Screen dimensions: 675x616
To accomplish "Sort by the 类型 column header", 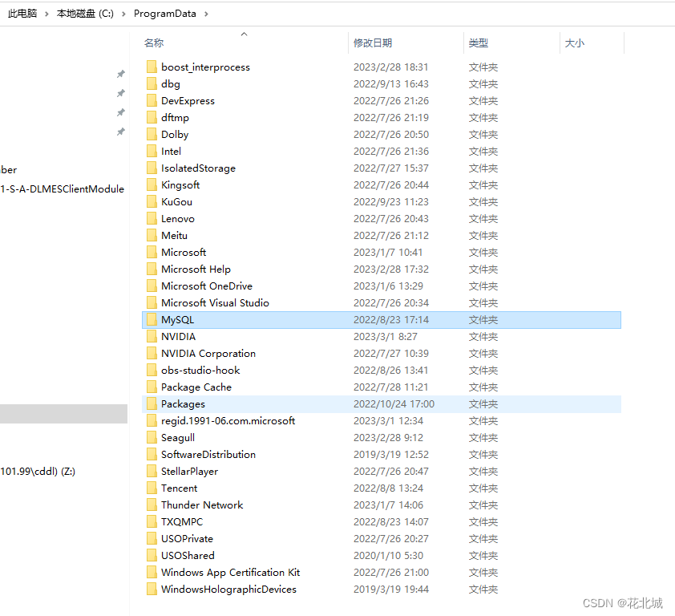I will pos(479,43).
